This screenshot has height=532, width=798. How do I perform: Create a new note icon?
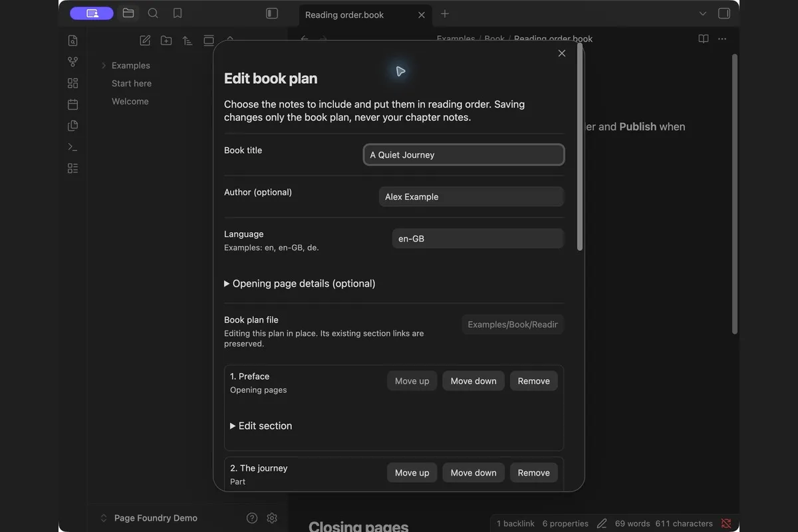[145, 41]
